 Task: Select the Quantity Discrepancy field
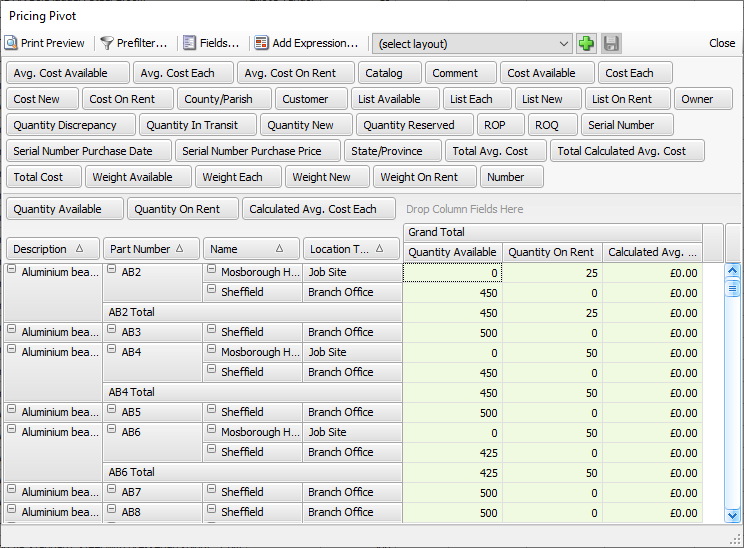coord(71,125)
